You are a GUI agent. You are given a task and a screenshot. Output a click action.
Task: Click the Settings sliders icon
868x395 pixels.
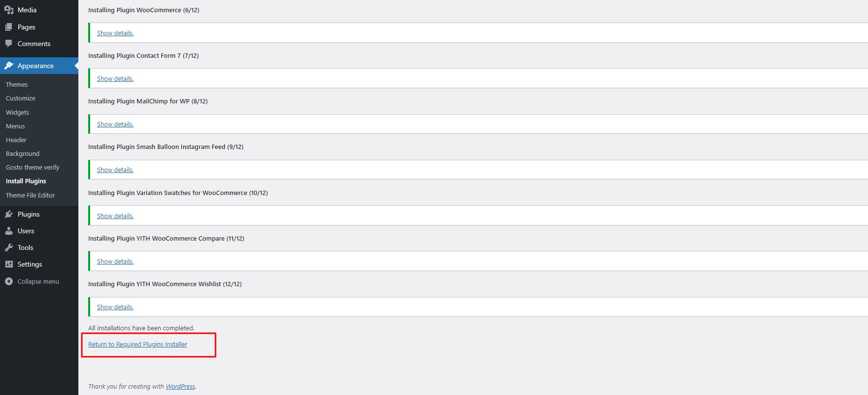coord(9,264)
